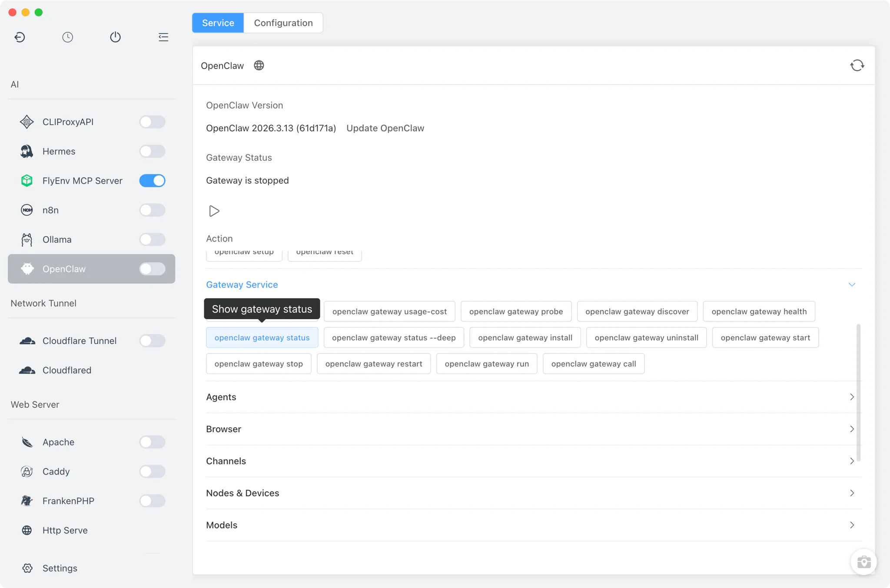Click the Hermes icon in sidebar

point(27,151)
